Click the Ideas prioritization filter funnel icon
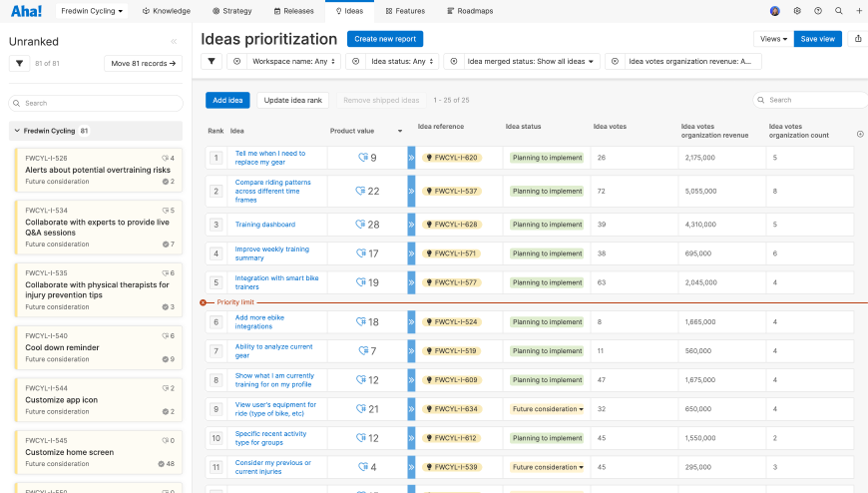 [x=212, y=62]
